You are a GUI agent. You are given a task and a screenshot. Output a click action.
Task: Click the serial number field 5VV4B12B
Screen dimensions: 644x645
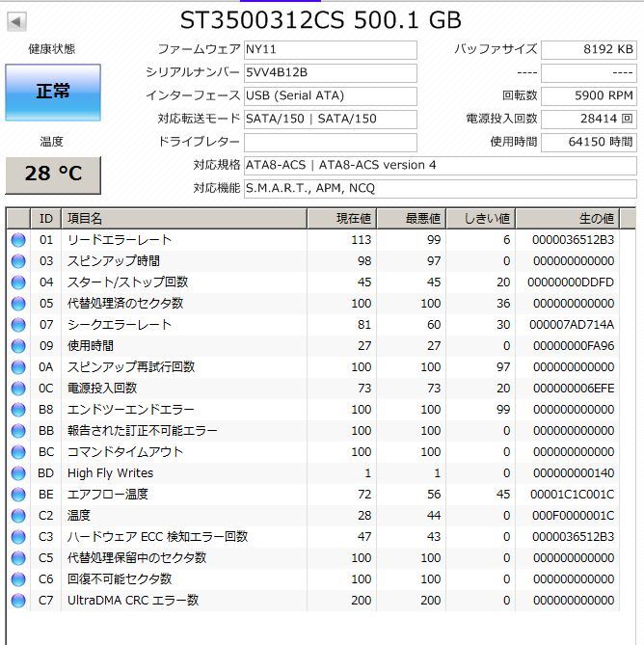(x=331, y=73)
